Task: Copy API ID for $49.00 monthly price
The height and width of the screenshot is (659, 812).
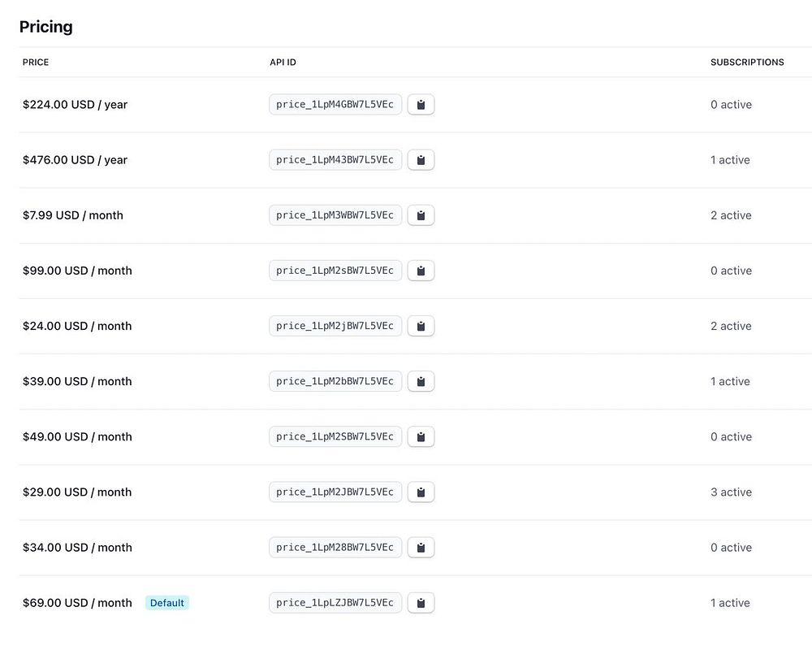Action: [421, 436]
